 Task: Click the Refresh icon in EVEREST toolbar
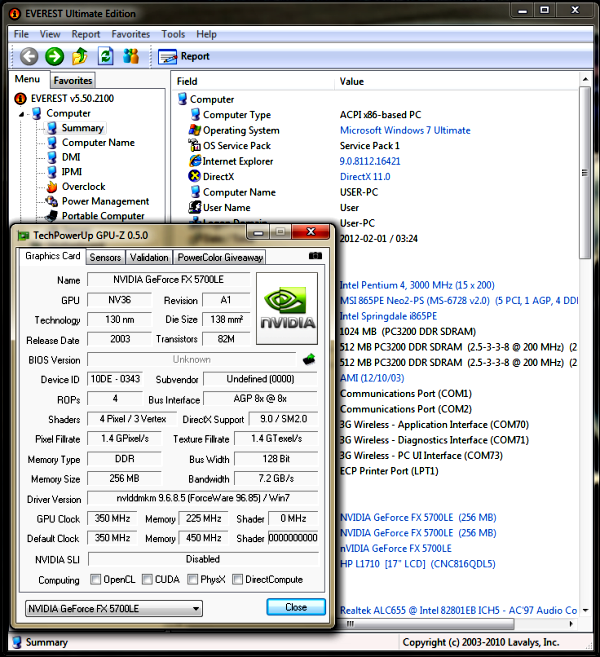click(x=105, y=56)
